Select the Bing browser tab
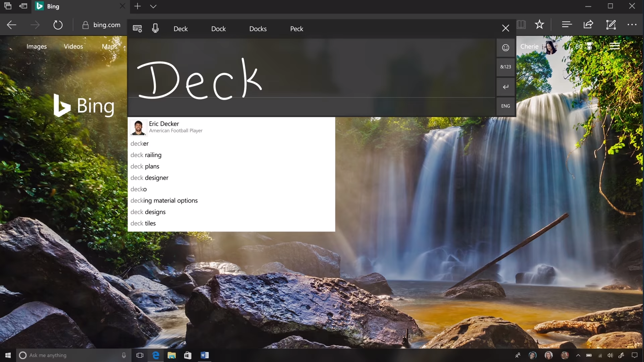The width and height of the screenshot is (644, 362). tap(80, 6)
